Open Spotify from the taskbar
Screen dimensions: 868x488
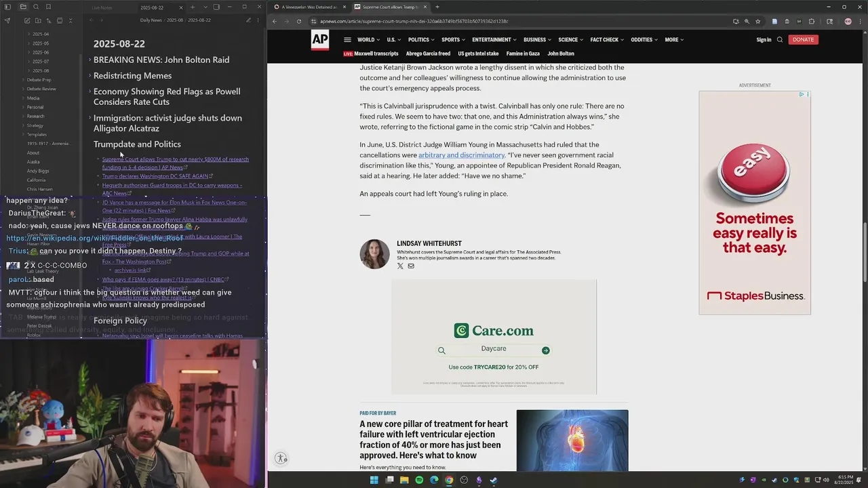pyautogui.click(x=419, y=480)
